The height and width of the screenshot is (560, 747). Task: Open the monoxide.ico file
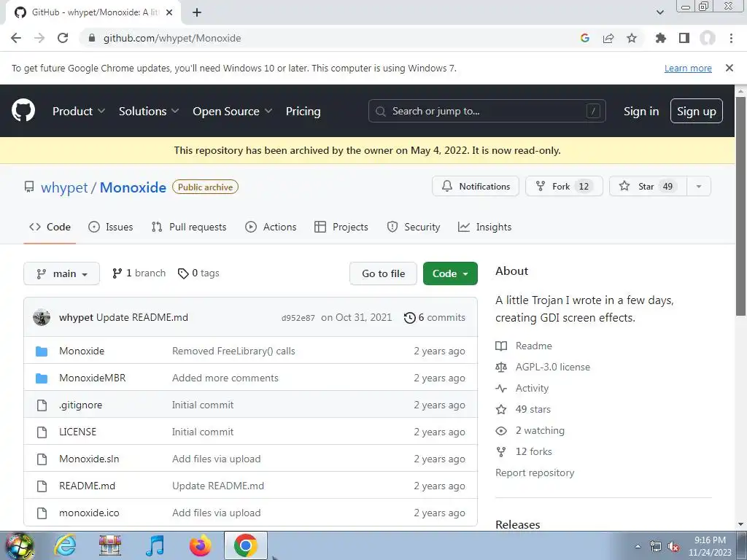click(x=89, y=513)
